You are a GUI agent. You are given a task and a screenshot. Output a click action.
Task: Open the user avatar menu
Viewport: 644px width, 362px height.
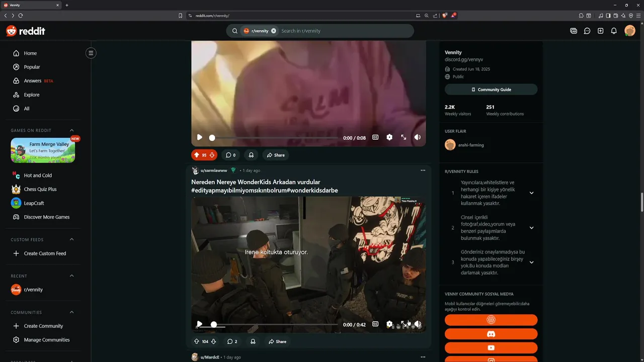pyautogui.click(x=630, y=31)
